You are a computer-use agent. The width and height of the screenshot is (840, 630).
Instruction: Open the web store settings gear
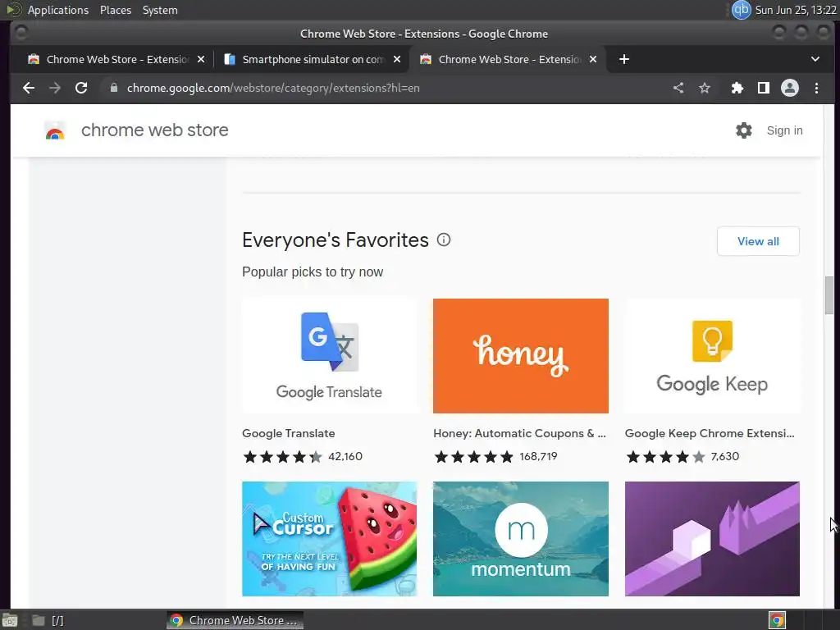pos(743,130)
